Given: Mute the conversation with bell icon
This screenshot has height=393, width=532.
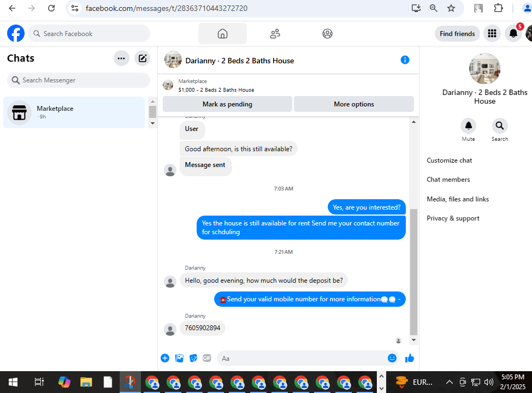Looking at the screenshot, I should (468, 126).
